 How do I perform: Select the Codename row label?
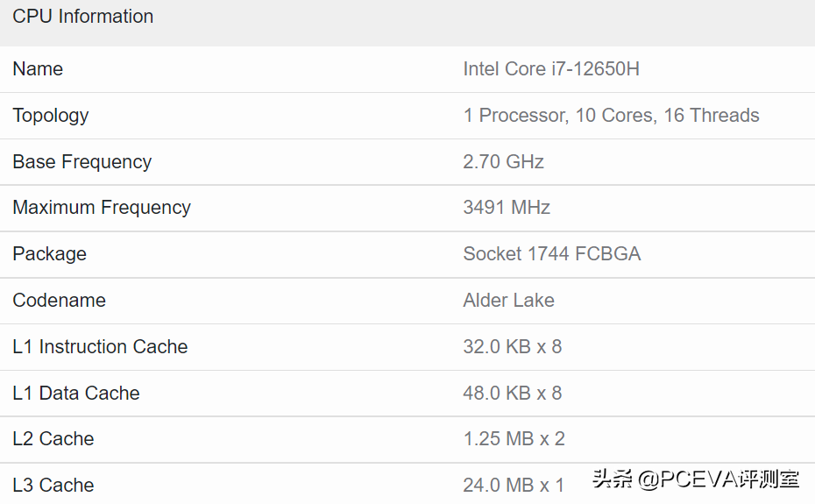point(59,301)
